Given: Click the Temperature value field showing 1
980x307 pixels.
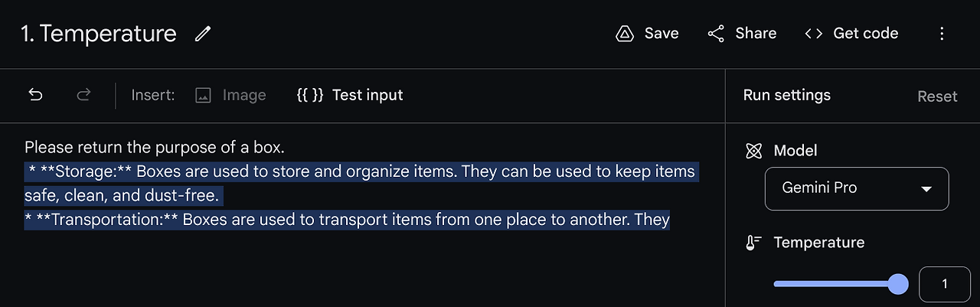Looking at the screenshot, I should (945, 284).
